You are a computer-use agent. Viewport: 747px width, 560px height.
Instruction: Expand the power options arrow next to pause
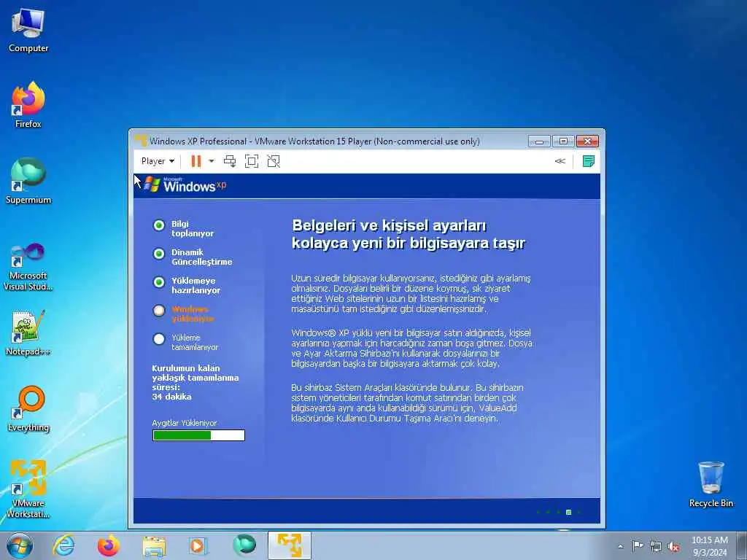point(212,161)
